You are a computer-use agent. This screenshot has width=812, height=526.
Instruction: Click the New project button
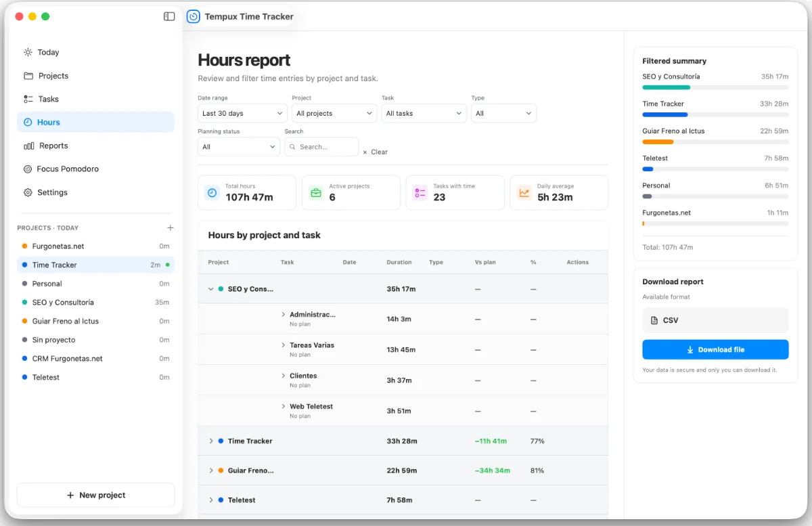click(x=95, y=496)
